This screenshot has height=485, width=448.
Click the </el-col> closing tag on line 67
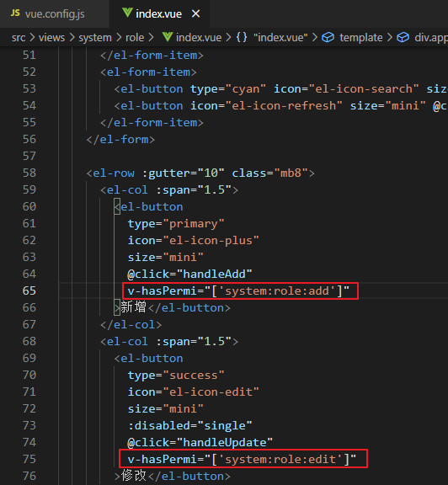(x=131, y=324)
